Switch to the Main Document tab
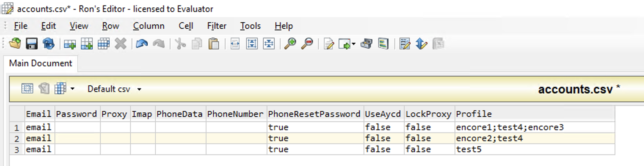 (x=41, y=63)
